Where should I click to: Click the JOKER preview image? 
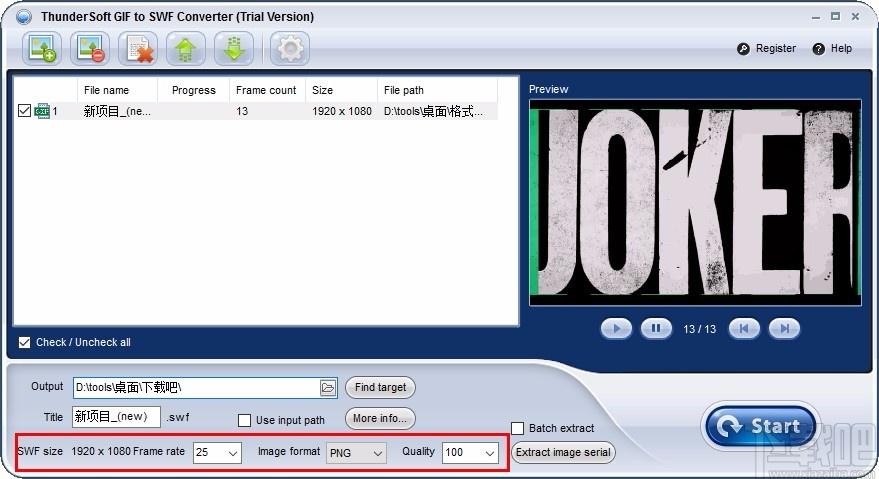[695, 202]
